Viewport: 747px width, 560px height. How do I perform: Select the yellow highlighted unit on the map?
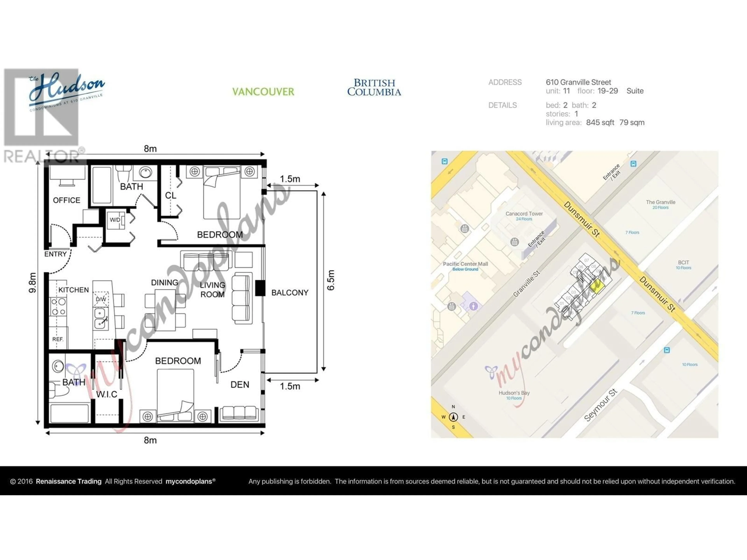coord(597,287)
